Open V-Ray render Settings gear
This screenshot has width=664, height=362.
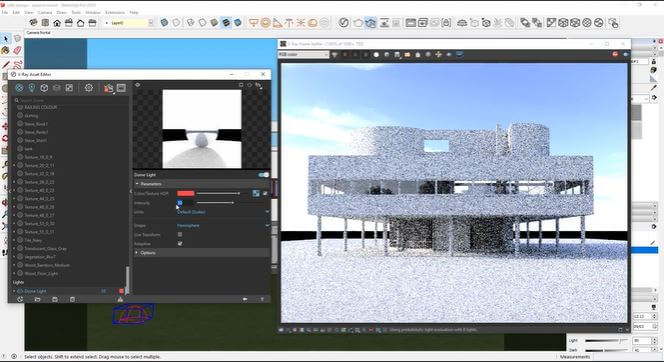(89, 88)
